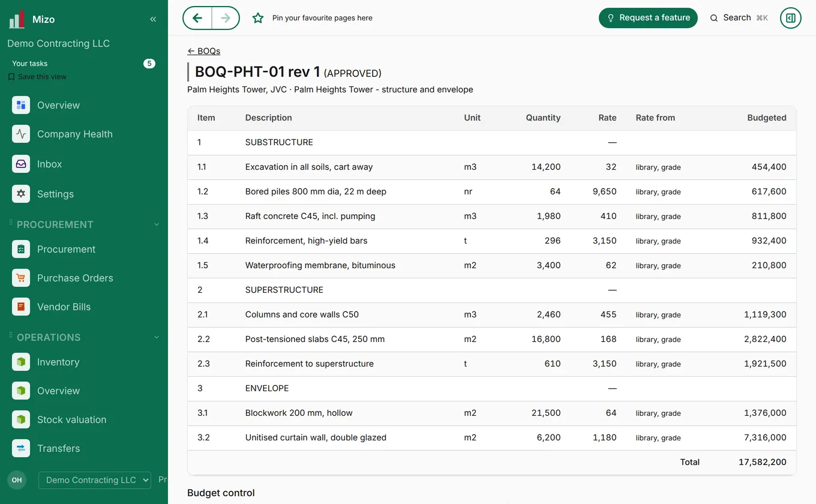Open the Demo Contracting LLC company dropdown
Image resolution: width=816 pixels, height=504 pixels.
[94, 480]
